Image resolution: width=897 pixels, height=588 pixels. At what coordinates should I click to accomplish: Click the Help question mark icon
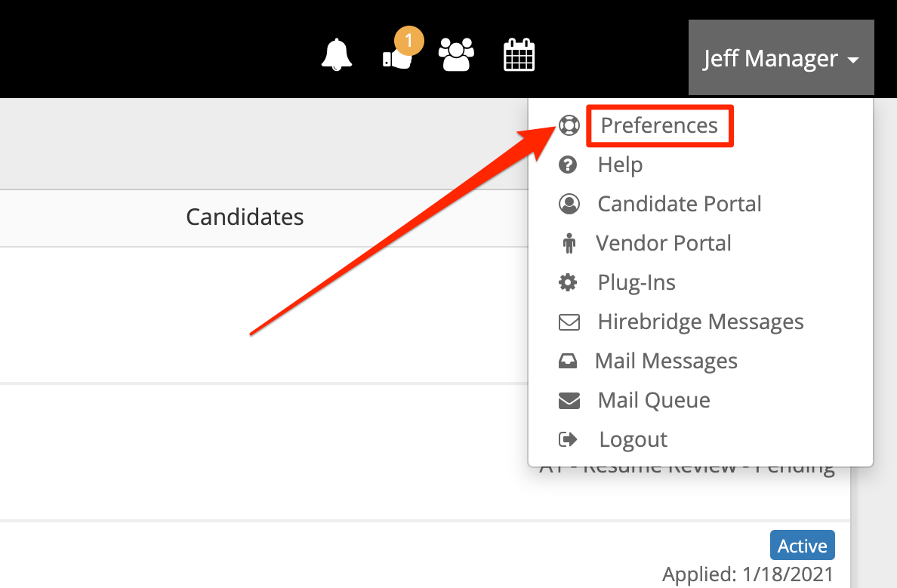coord(569,165)
